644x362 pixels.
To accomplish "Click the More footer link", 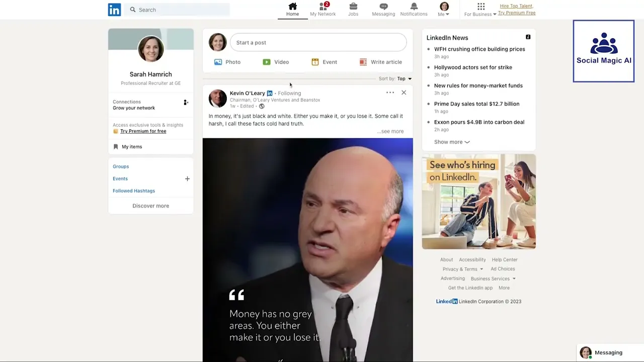I will [504, 288].
